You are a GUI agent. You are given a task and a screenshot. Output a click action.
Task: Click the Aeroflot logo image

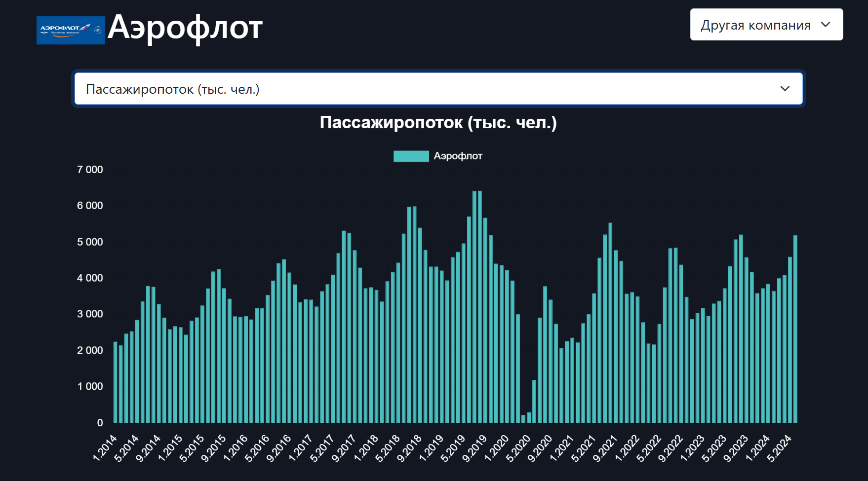point(71,30)
